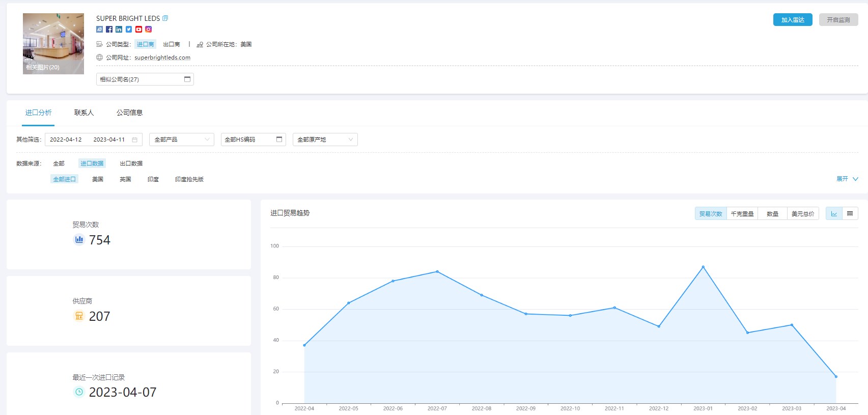
Task: Click the trade count bar chart icon
Action: pyautogui.click(x=79, y=239)
